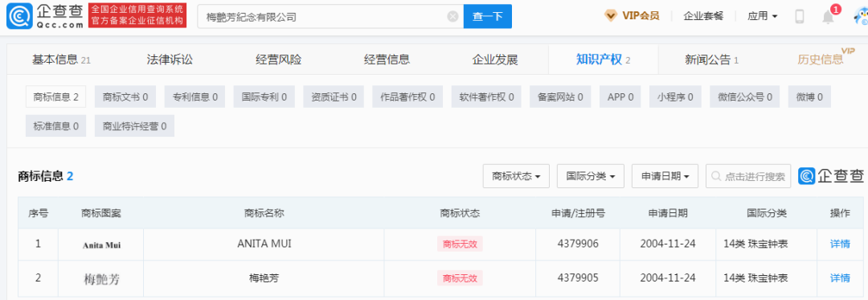Select the 微博 0 sub-tab
The height and width of the screenshot is (300, 868).
[x=810, y=97]
